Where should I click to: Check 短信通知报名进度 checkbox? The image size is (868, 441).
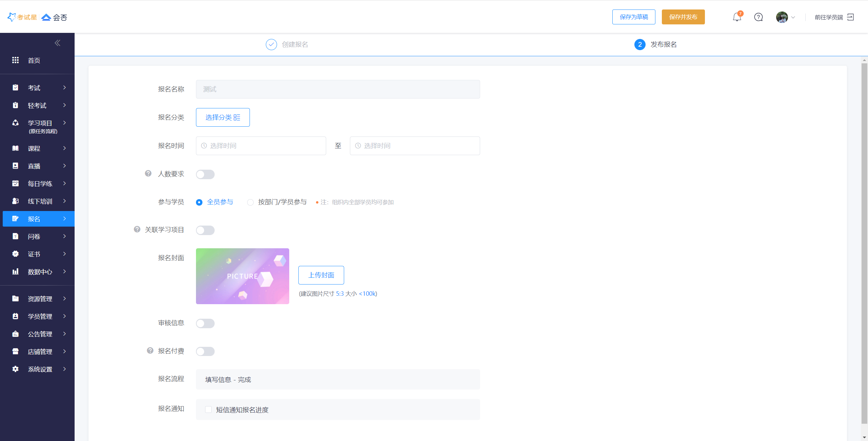click(x=209, y=409)
